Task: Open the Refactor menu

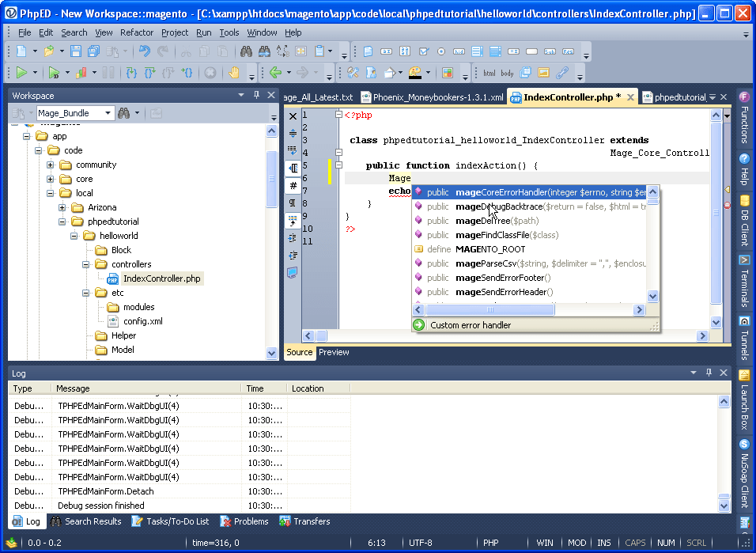Action: point(136,32)
